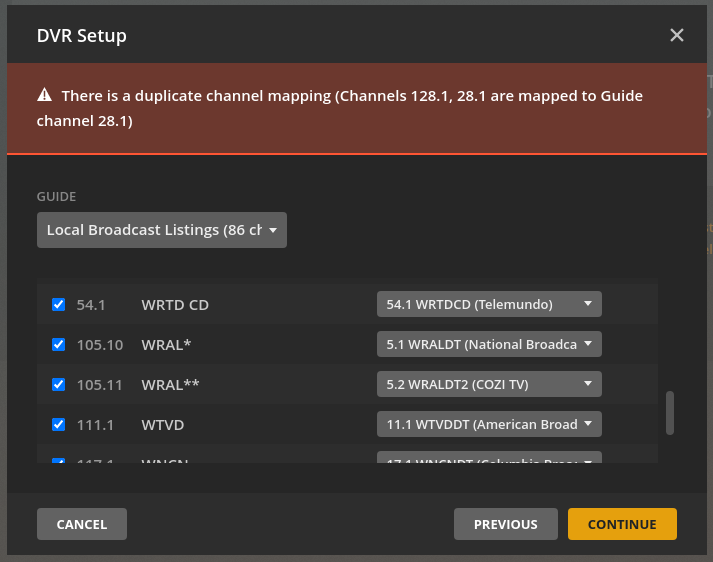Click the channel list scrollbar thumb
Screen dimensions: 713x562
(x=670, y=412)
